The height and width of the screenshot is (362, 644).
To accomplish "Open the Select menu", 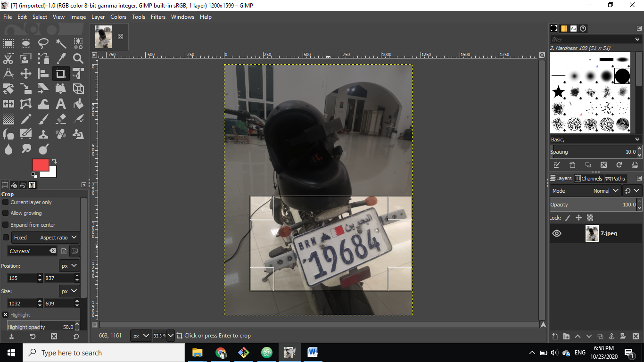I will point(40,16).
